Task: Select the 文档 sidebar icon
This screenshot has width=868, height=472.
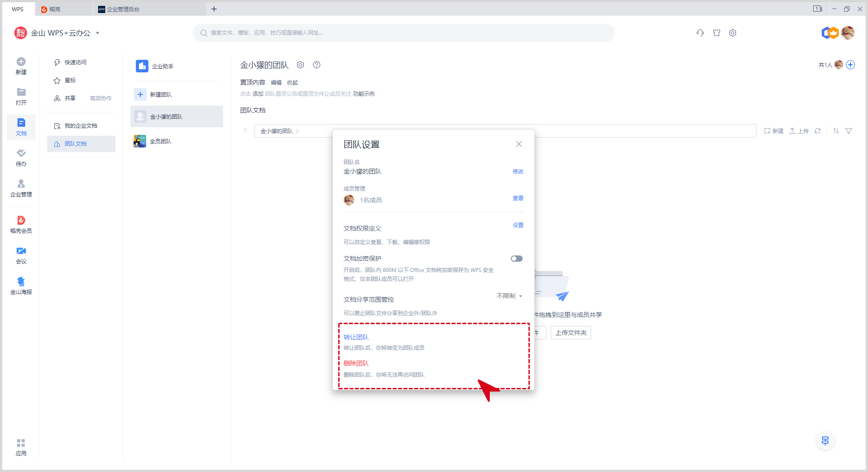Action: coord(21,123)
